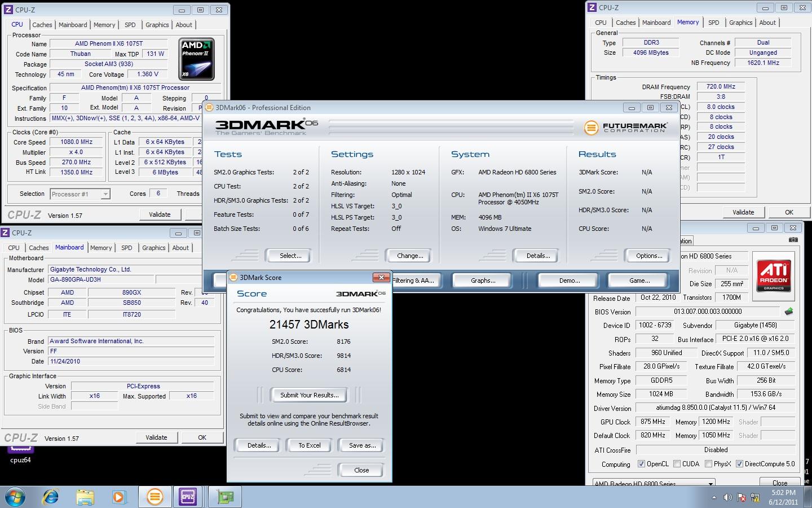Click the BIOS save chip icon in GPU-Z
The image size is (812, 508).
(x=788, y=311)
